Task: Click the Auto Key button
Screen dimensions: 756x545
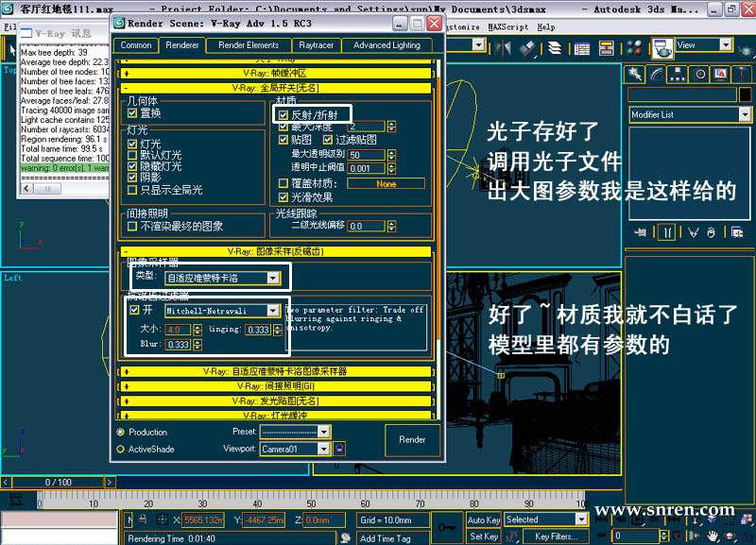Action: click(x=484, y=519)
